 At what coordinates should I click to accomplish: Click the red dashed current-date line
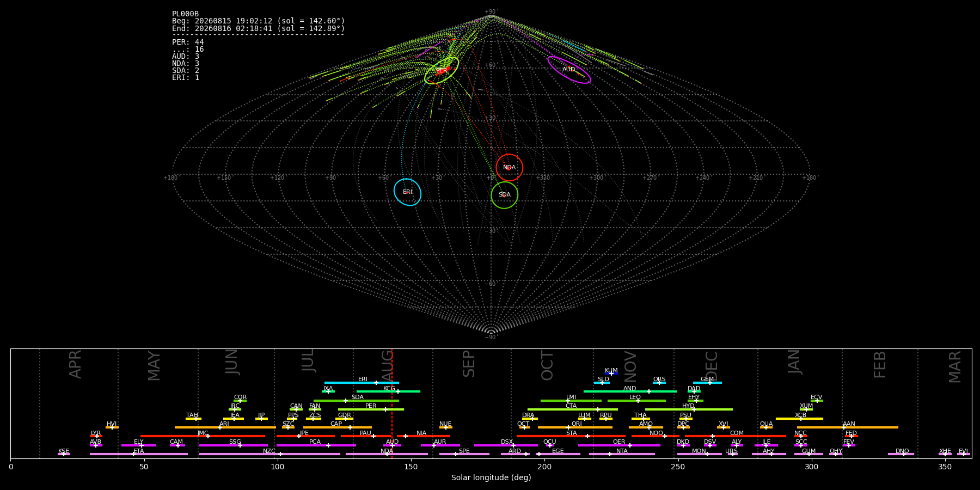coord(392,403)
